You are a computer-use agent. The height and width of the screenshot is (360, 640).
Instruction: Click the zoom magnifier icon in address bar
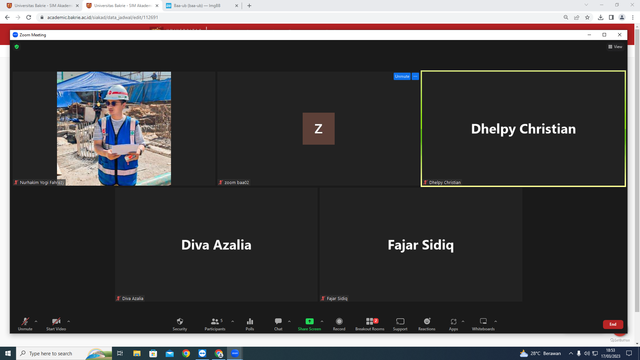566,18
